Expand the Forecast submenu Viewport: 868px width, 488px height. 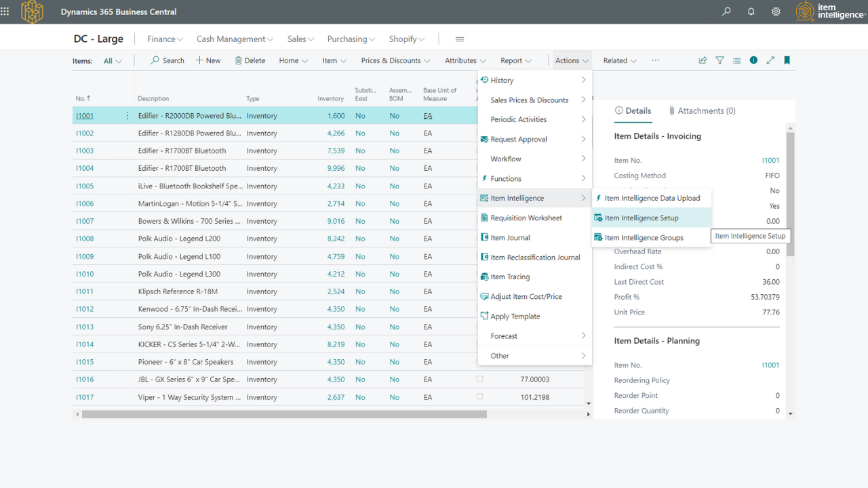coord(504,335)
